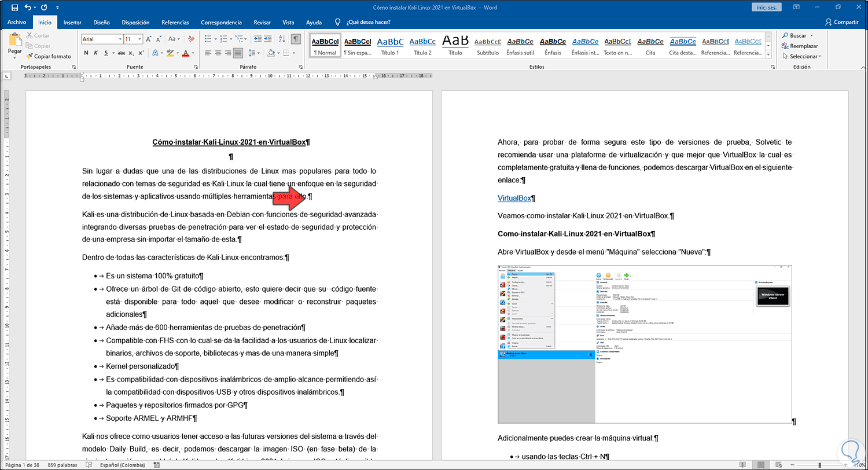
Task: Open line and paragraph spacing dropdown
Action: pyautogui.click(x=254, y=53)
